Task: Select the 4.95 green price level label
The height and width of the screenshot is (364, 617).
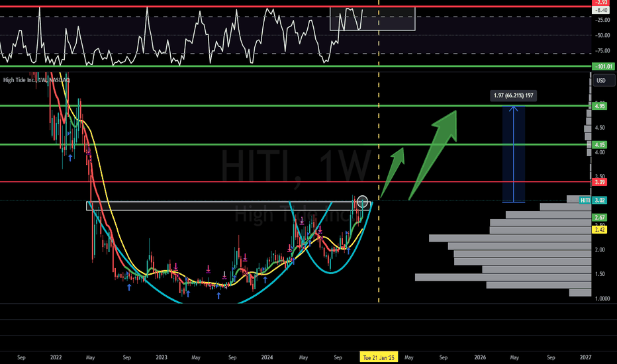Action: point(600,106)
